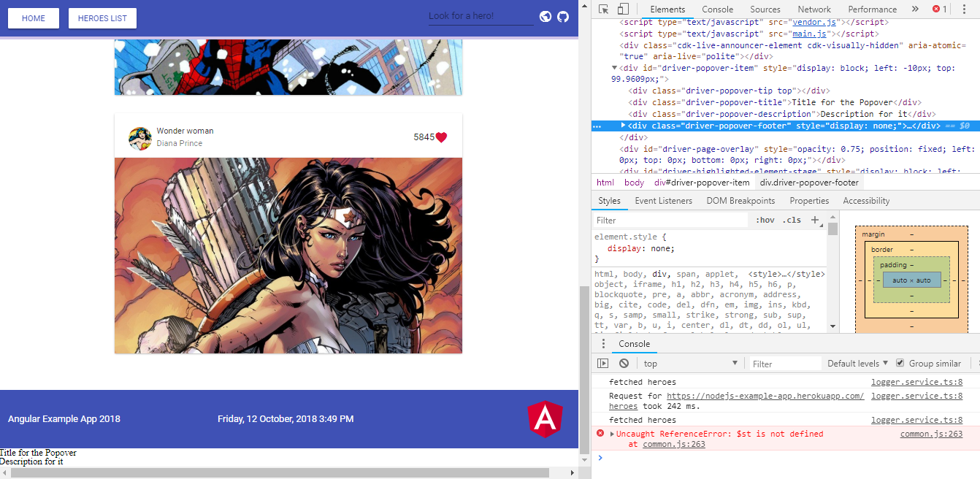The width and height of the screenshot is (980, 479).
Task: Open the common.js:263 error link
Action: [931, 433]
